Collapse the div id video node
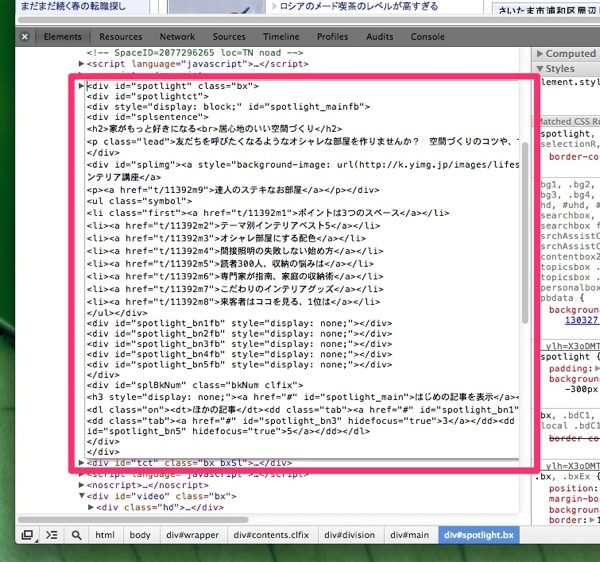Screen dimensions: 600x562 (x=81, y=496)
